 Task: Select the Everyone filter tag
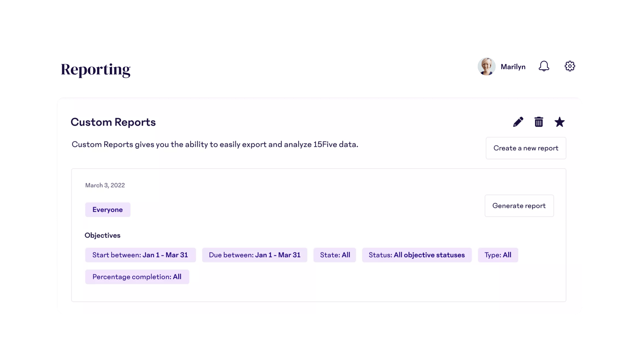tap(108, 210)
